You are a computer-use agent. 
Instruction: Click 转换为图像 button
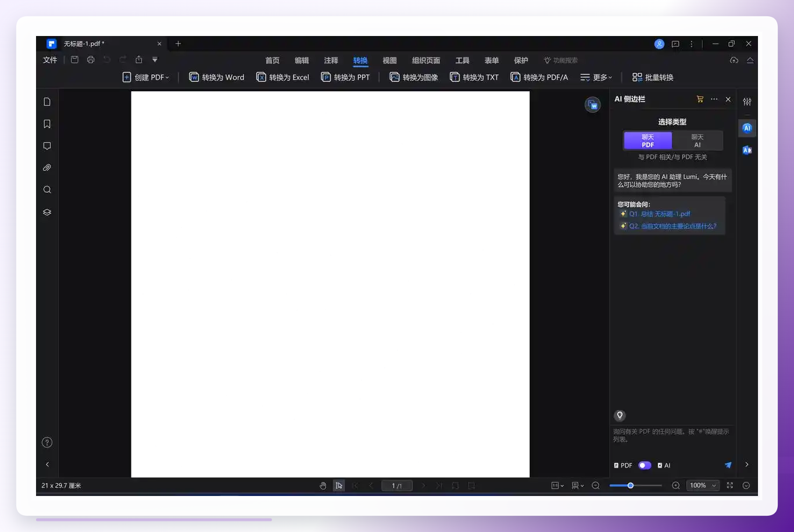pos(414,77)
